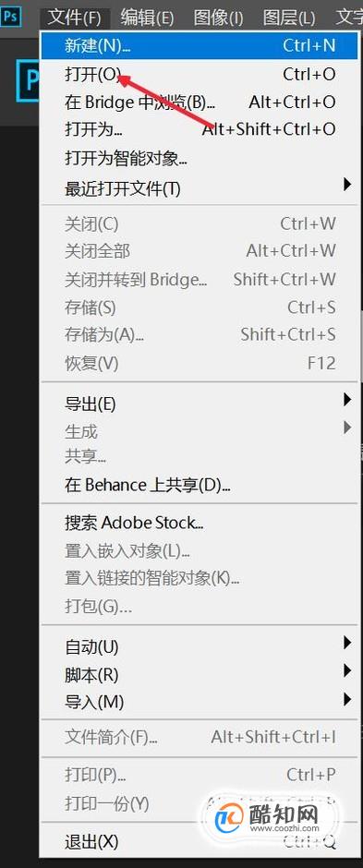
Task: Expand the 导入(M) submenu
Action: (200, 702)
